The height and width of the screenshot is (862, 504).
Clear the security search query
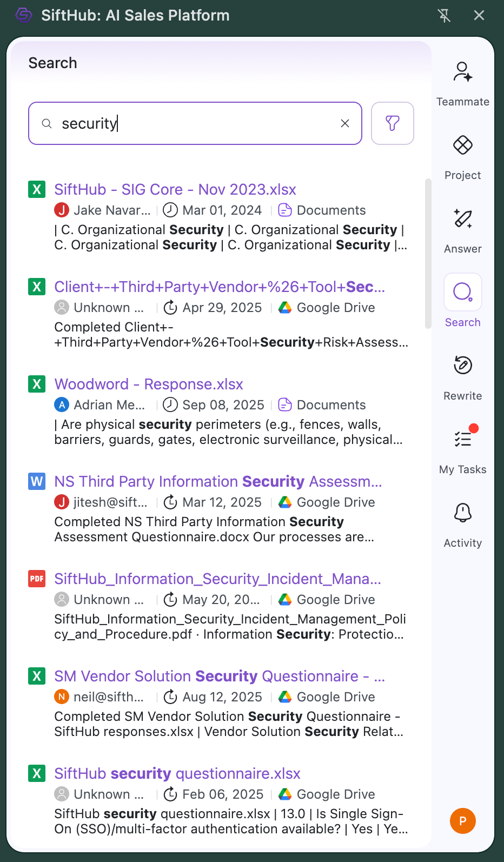(x=345, y=123)
